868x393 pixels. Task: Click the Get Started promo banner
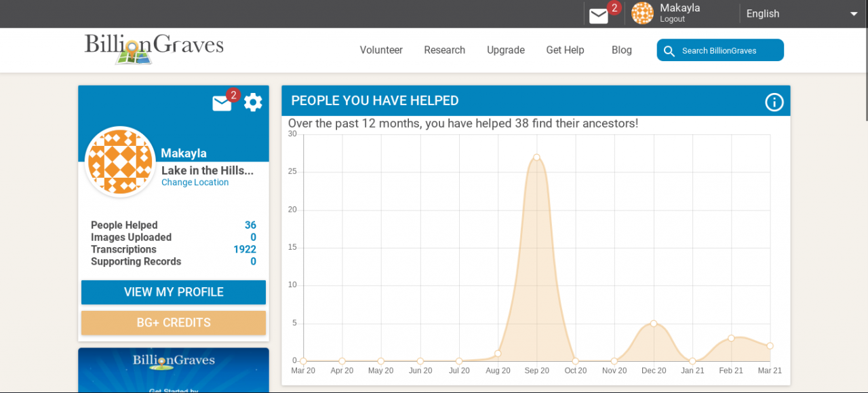tap(174, 371)
